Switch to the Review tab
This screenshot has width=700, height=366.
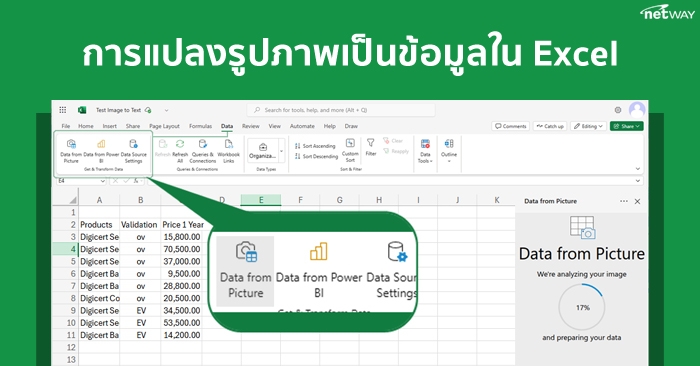coord(250,126)
